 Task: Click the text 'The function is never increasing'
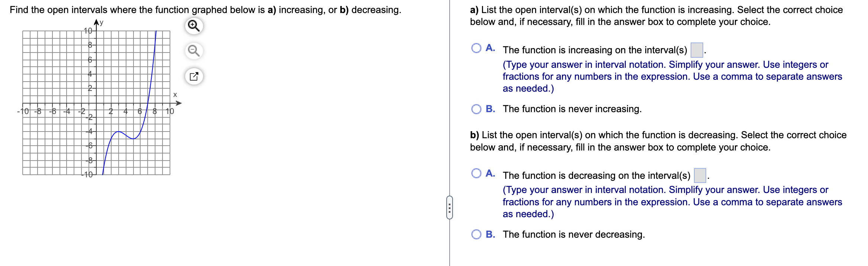point(572,109)
